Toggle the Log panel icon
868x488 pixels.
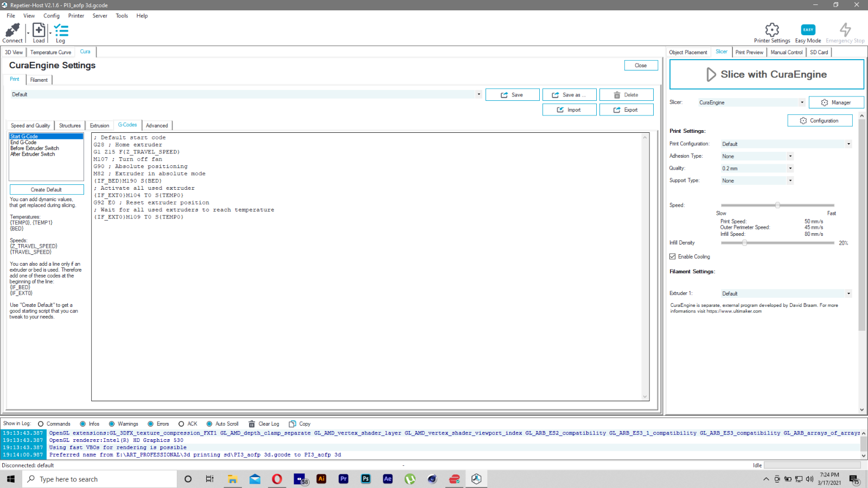point(61,30)
